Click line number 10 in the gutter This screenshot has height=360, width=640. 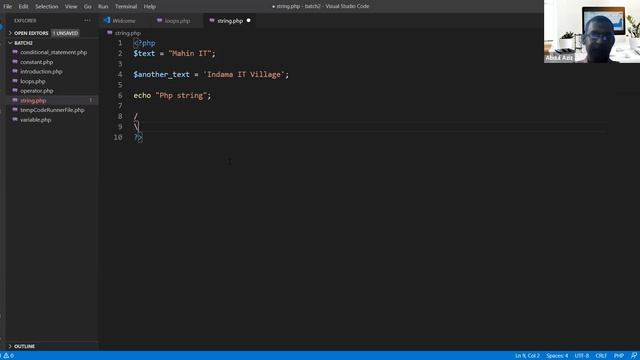click(118, 138)
